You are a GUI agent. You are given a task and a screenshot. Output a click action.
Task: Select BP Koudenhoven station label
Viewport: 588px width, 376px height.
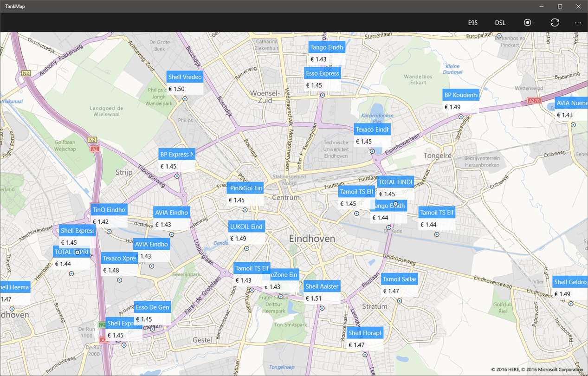tap(461, 95)
